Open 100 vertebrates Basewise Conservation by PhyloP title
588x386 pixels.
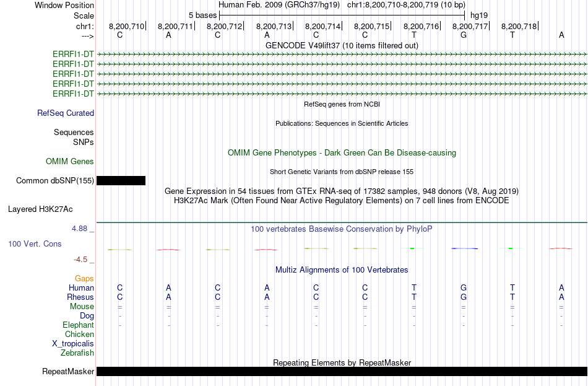pos(342,229)
